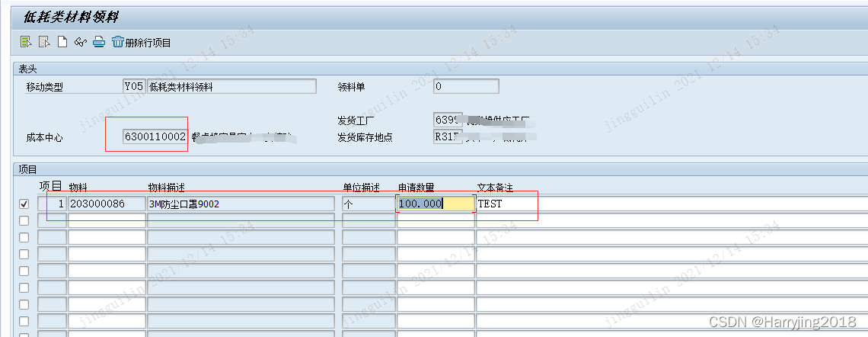The image size is (868, 337).
Task: Click the 删除行项目 button label
Action: 148,43
